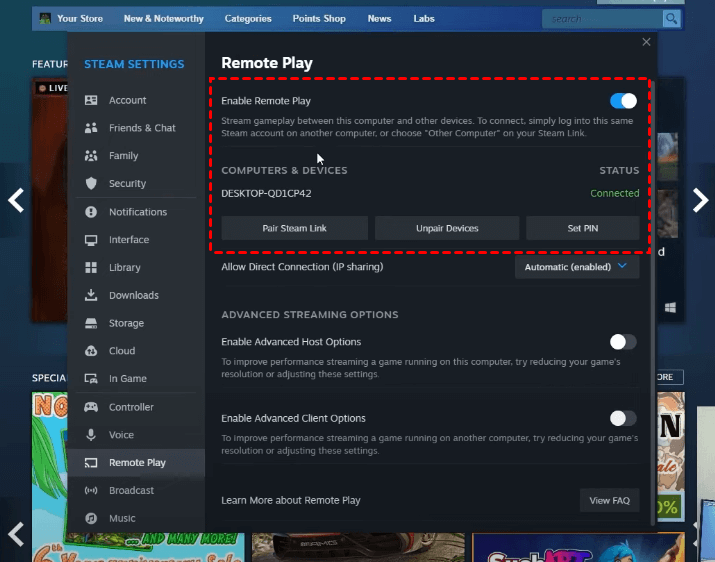
Task: Toggle Enable Advanced Client Options on
Action: click(x=623, y=418)
